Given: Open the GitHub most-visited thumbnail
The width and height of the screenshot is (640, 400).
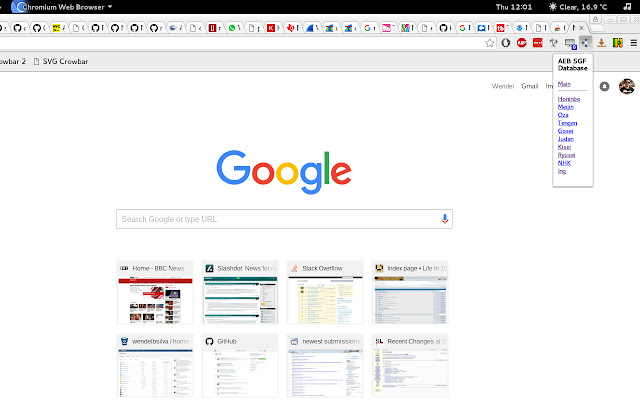Looking at the screenshot, I should [240, 365].
